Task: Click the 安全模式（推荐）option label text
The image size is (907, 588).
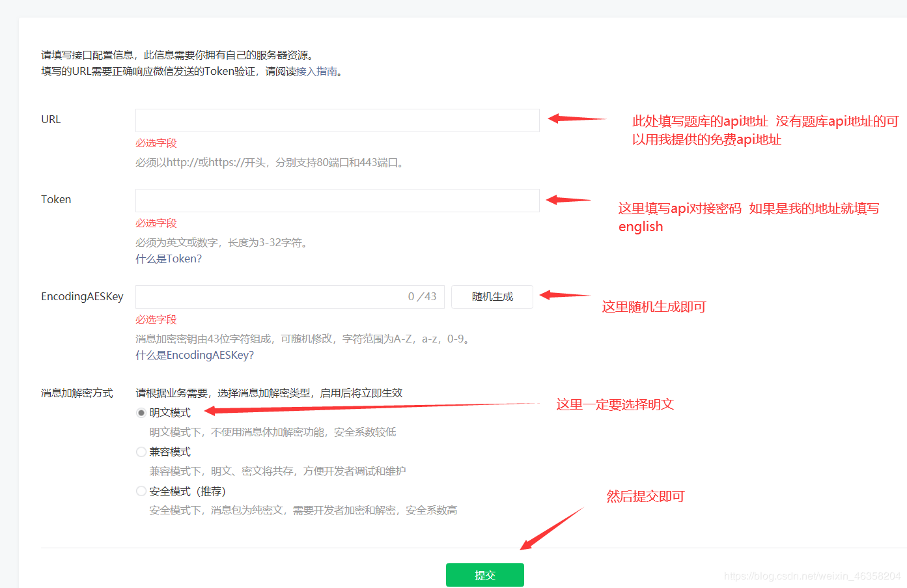Action: [188, 491]
